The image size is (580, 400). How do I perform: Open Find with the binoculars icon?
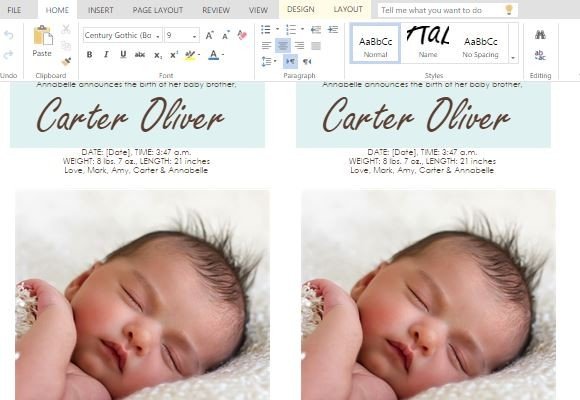point(540,35)
